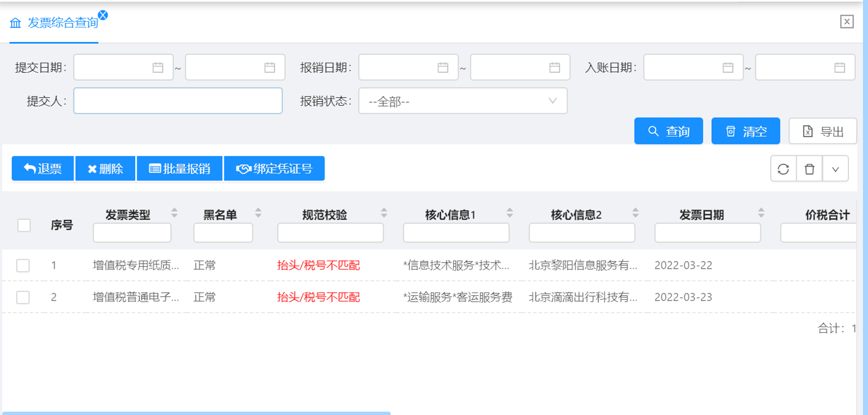Click the 黑名单 column filter box
Image resolution: width=868 pixels, height=415 pixels.
point(223,233)
